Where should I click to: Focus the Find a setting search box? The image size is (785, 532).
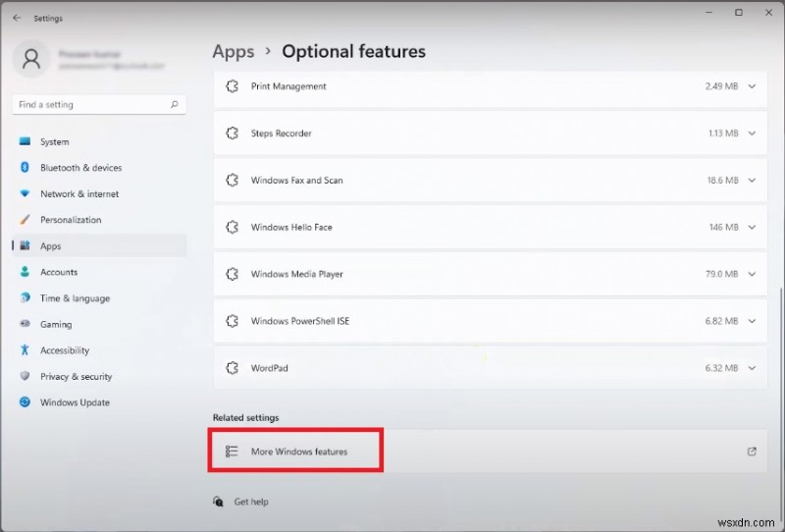click(x=88, y=104)
